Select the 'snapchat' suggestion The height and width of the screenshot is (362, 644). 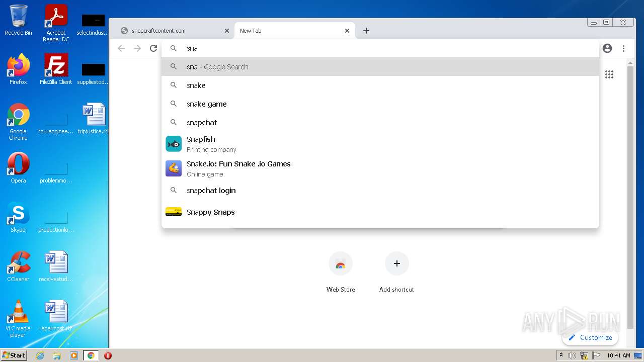click(380, 123)
